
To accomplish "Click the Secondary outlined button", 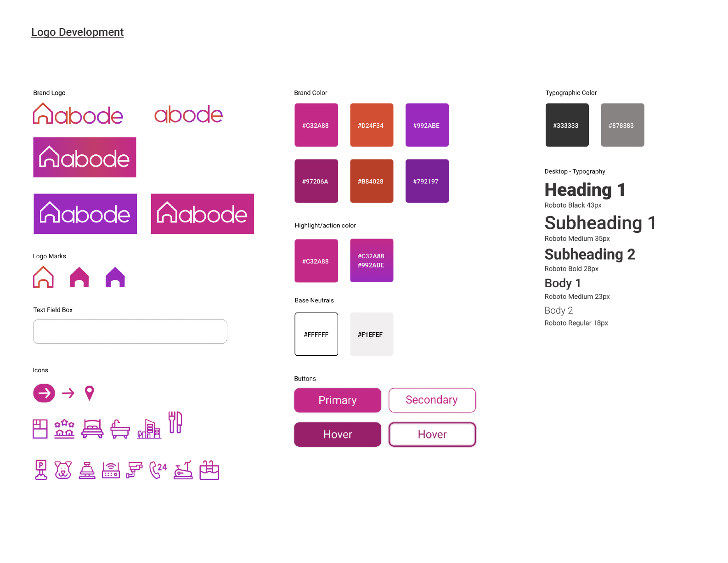I will 432,400.
